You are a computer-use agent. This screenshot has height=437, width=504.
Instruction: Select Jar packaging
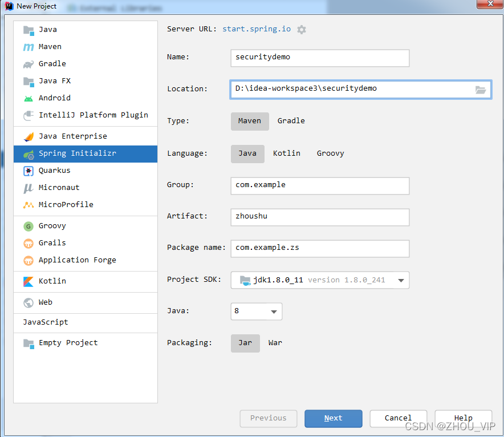(245, 343)
